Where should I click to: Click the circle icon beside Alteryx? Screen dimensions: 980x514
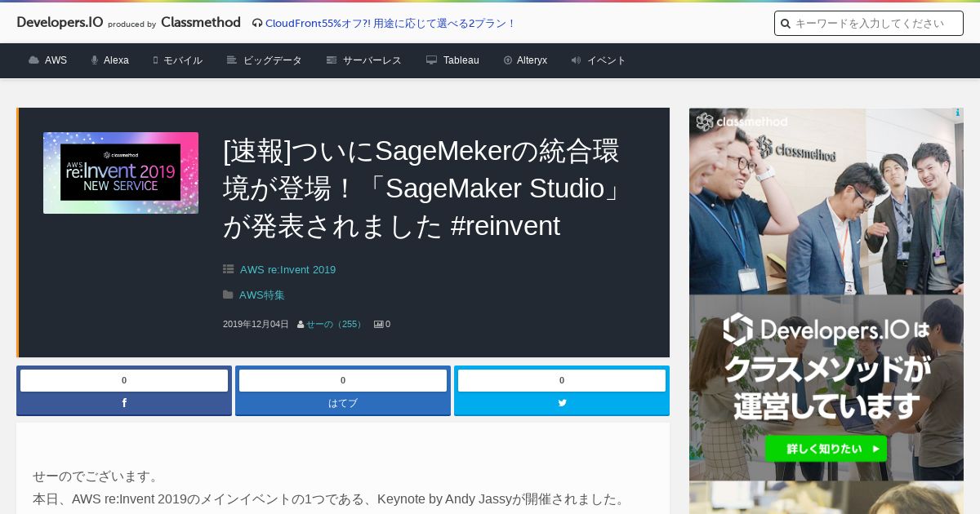[508, 60]
